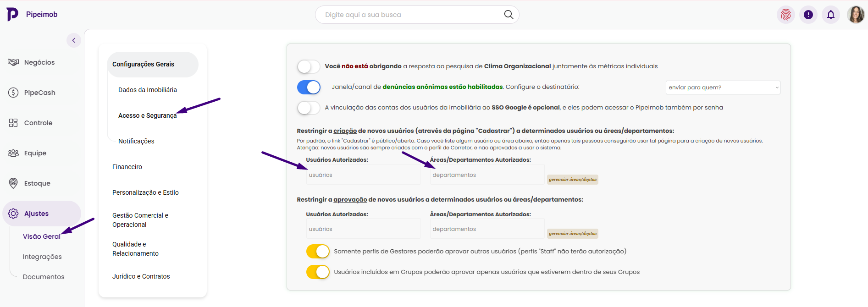868x307 pixels.
Task: Open the Financeiro settings section
Action: (x=127, y=167)
